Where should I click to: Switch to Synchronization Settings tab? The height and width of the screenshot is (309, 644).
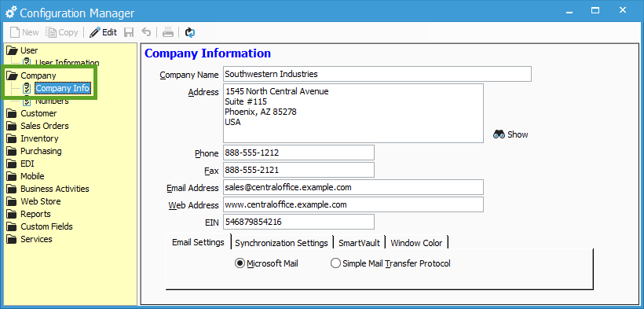(281, 243)
